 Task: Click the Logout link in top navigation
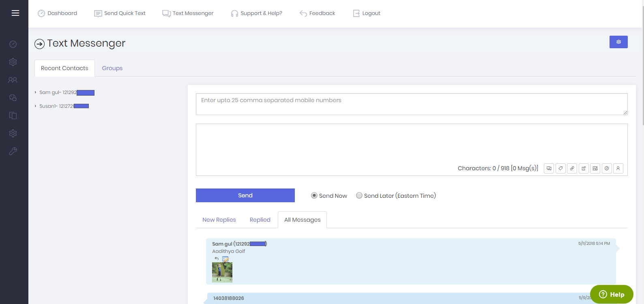pos(367,13)
